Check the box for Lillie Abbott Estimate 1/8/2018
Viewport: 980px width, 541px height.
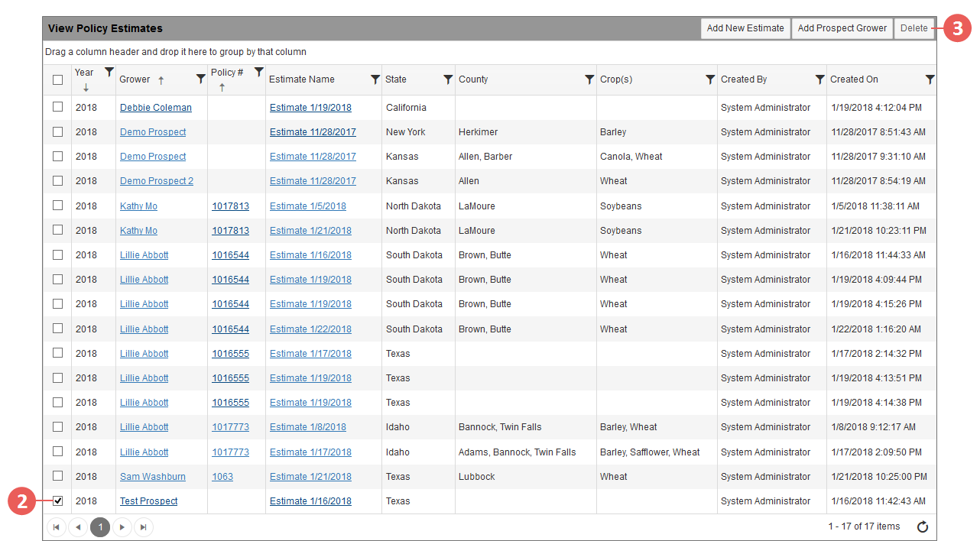click(57, 426)
